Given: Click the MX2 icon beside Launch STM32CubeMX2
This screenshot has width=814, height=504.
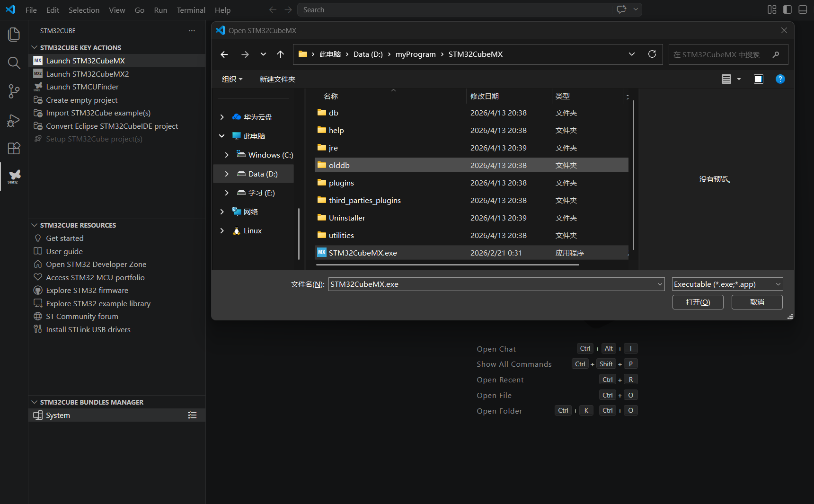Looking at the screenshot, I should pyautogui.click(x=38, y=74).
